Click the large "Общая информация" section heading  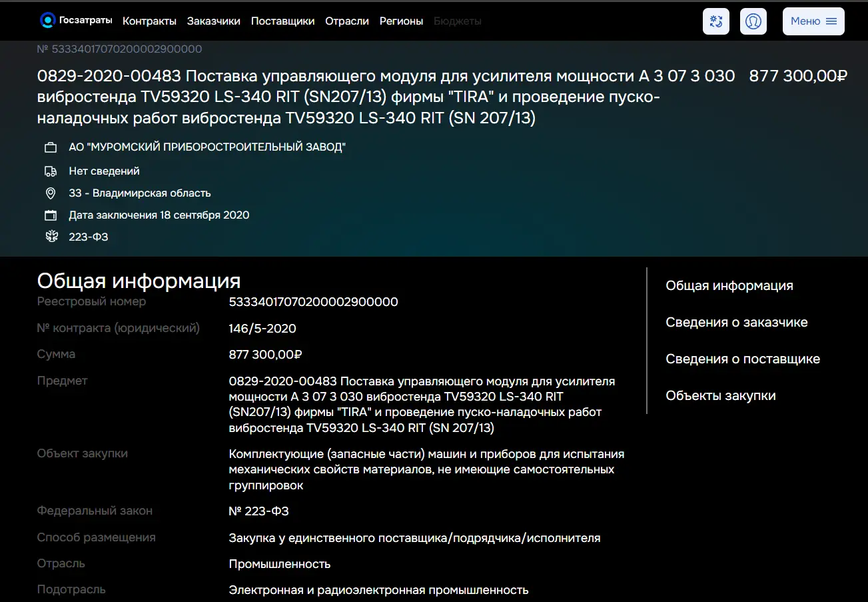[x=139, y=281]
